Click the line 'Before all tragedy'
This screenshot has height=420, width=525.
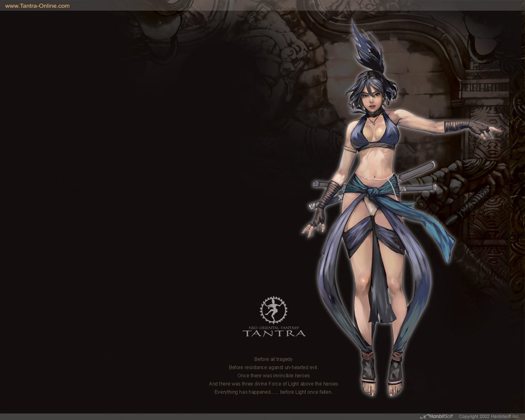coord(273,359)
